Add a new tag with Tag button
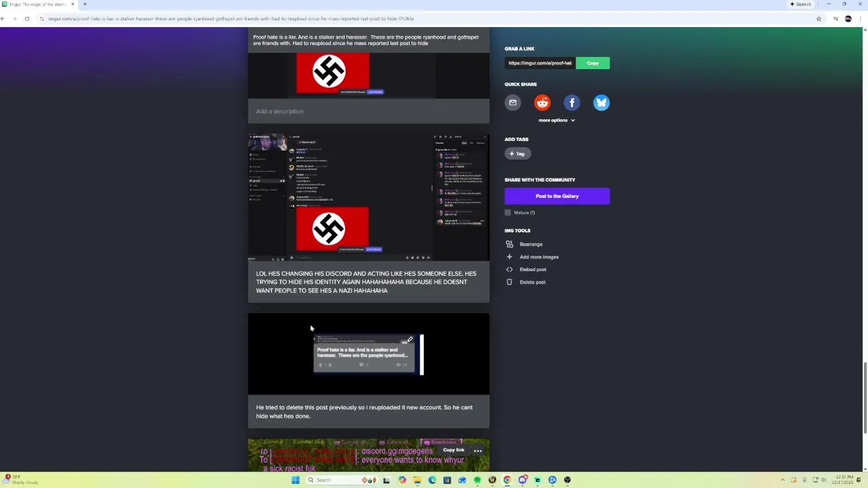Image resolution: width=868 pixels, height=488 pixels. click(x=517, y=154)
